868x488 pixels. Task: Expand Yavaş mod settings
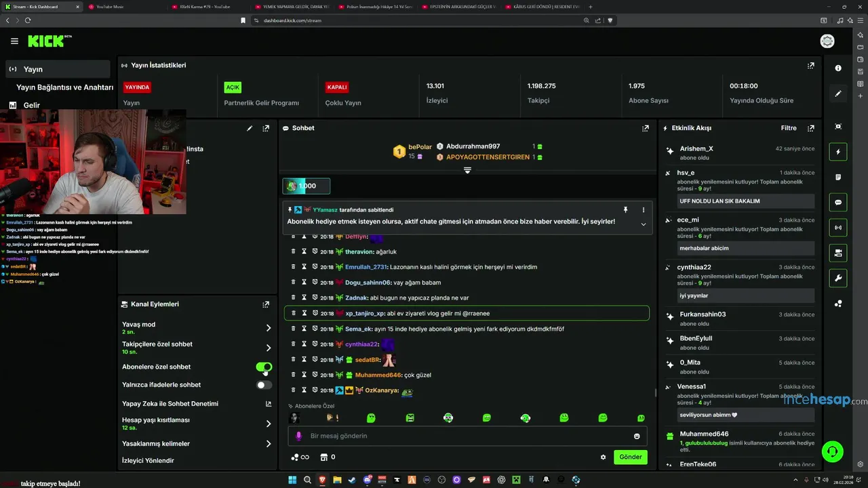(x=269, y=328)
